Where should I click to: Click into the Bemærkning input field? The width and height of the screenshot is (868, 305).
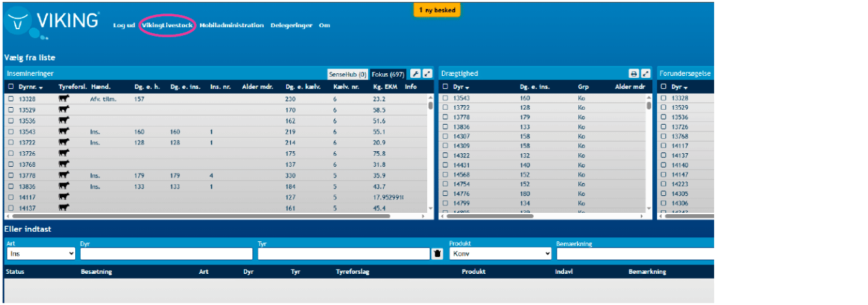[x=635, y=253]
